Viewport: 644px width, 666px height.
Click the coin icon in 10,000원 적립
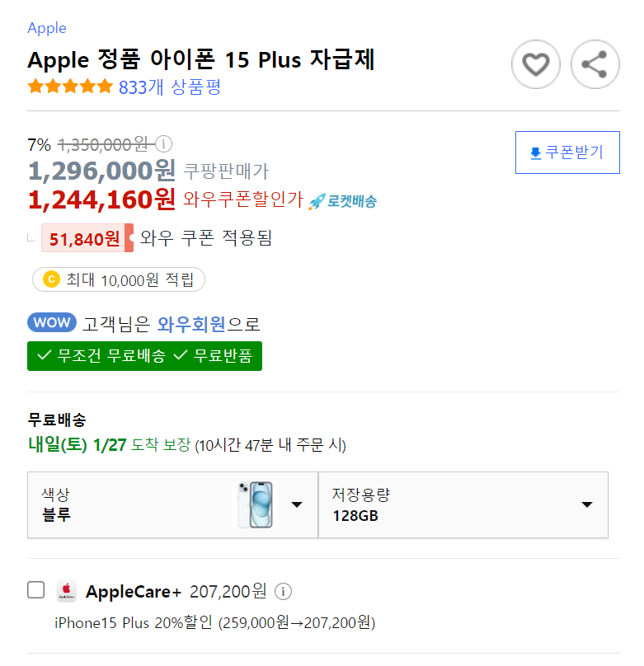51,279
